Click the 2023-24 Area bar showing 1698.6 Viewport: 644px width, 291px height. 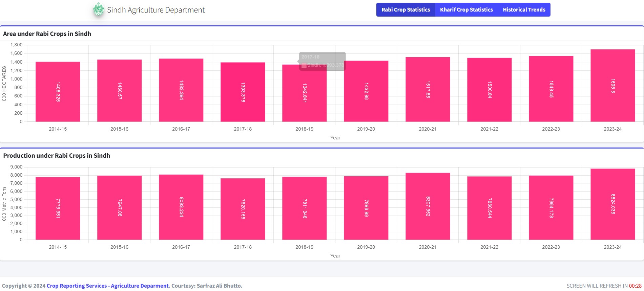[x=612, y=86]
